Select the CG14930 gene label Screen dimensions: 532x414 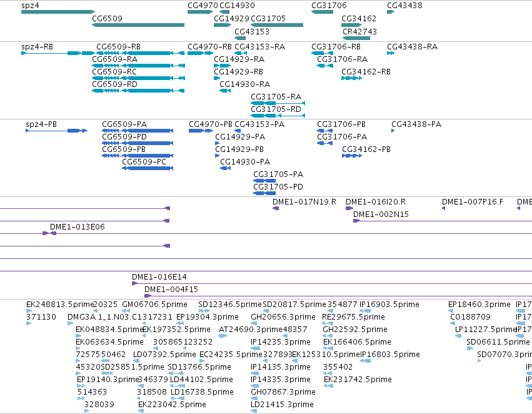pos(237,6)
